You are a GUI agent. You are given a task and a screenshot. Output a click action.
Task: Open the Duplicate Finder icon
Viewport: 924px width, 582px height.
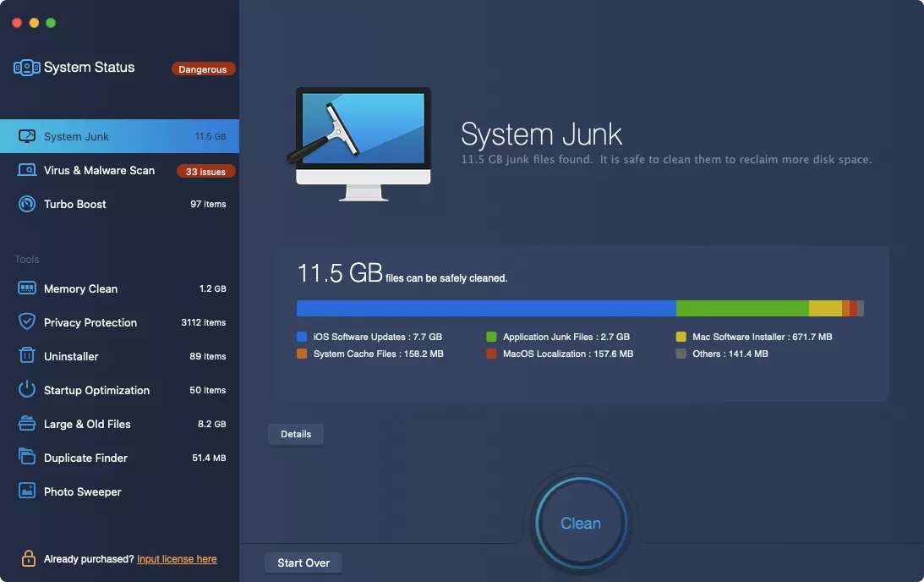coord(27,458)
